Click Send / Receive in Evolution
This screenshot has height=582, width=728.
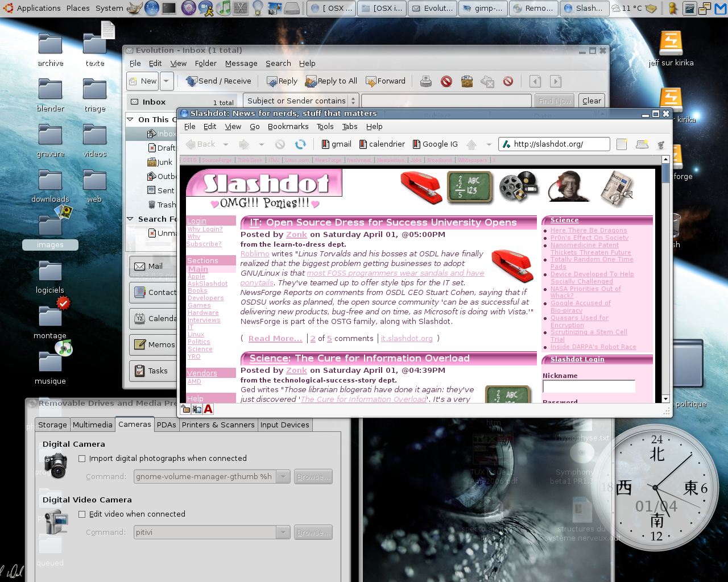coord(218,81)
